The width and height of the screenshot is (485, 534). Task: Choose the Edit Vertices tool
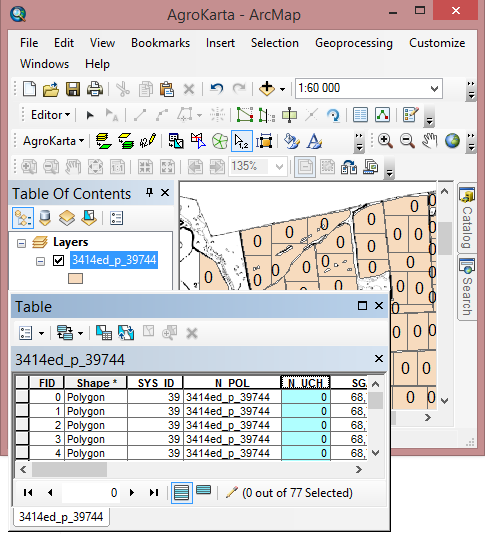[245, 115]
